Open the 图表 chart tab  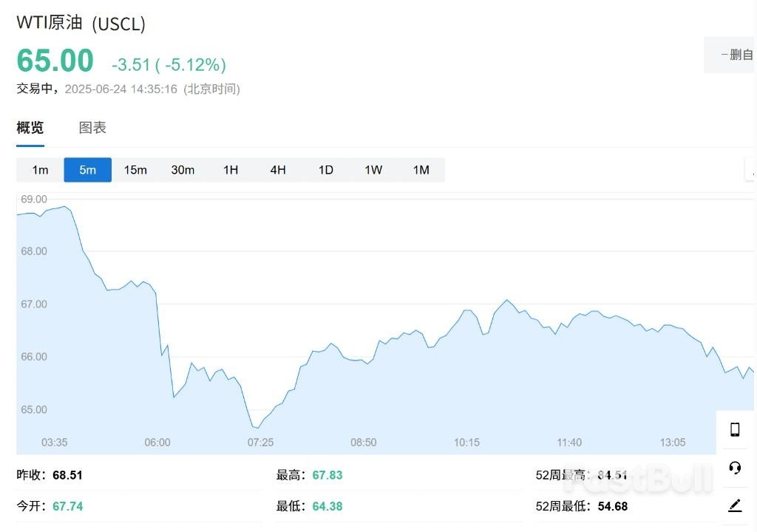point(92,128)
